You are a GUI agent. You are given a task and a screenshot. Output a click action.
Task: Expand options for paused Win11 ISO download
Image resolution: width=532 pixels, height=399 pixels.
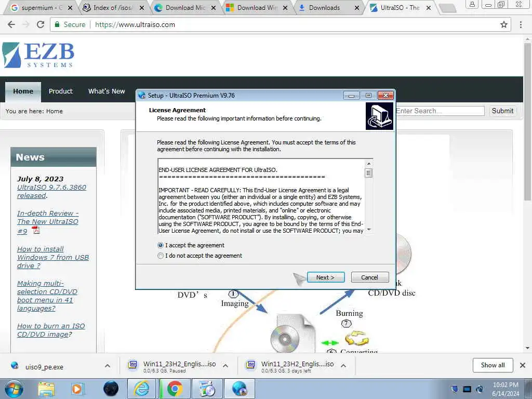pyautogui.click(x=225, y=366)
